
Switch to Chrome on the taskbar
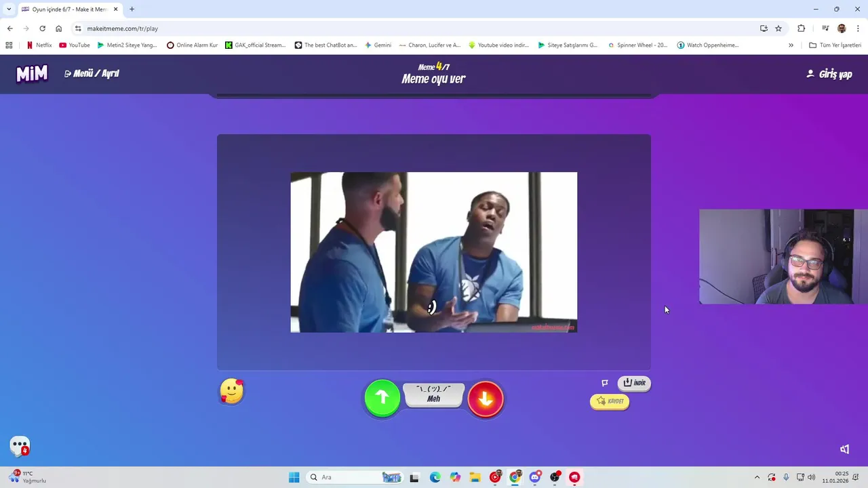(515, 477)
